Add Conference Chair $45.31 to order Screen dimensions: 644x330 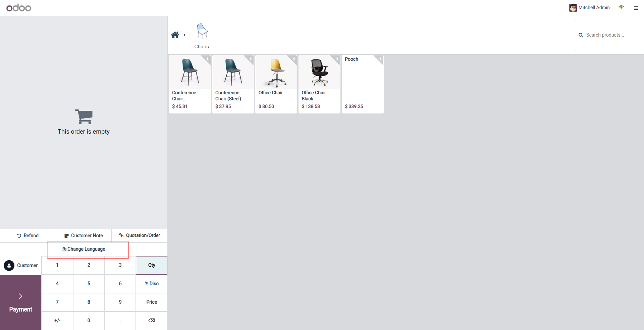tap(190, 84)
